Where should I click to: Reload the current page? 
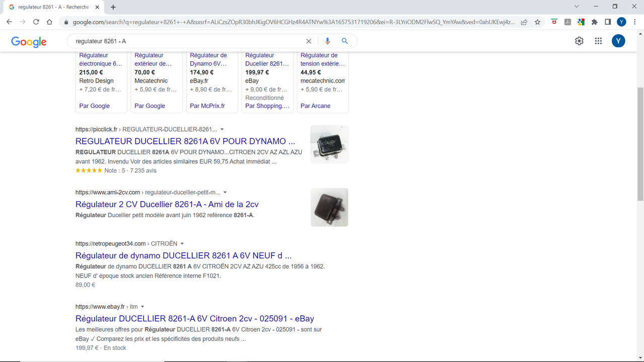pyautogui.click(x=36, y=22)
